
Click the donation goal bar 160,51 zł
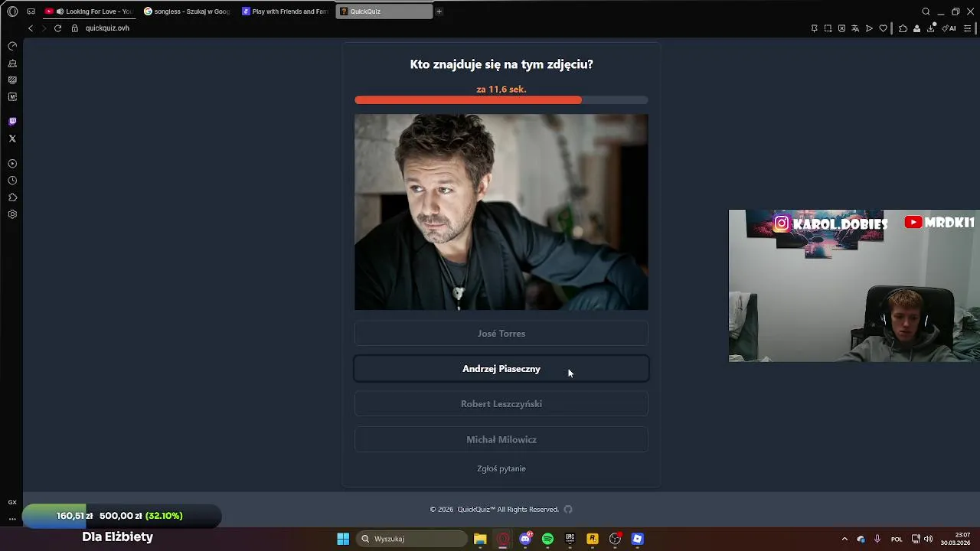pos(122,516)
